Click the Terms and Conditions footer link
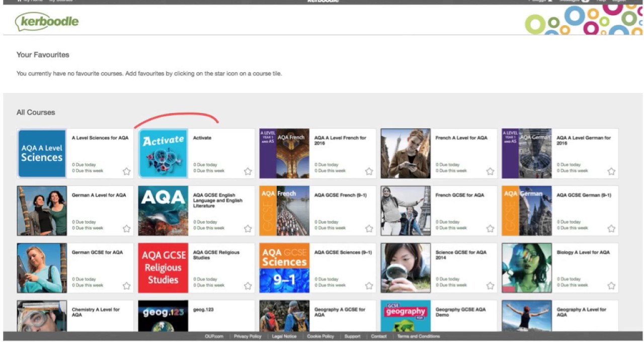This screenshot has width=644, height=362. coord(419,336)
